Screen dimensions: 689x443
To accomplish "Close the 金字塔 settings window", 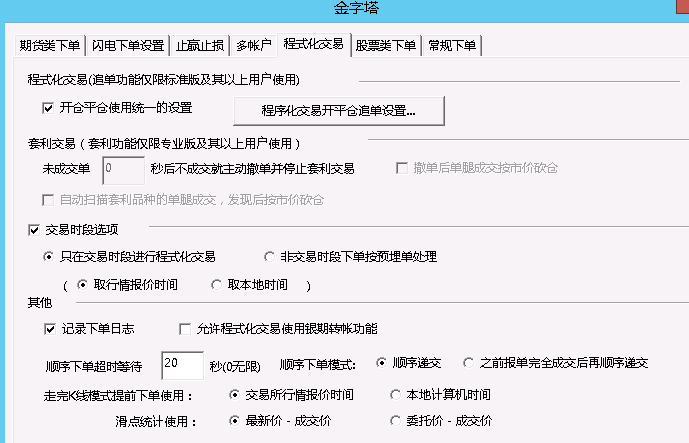I will (x=682, y=6).
